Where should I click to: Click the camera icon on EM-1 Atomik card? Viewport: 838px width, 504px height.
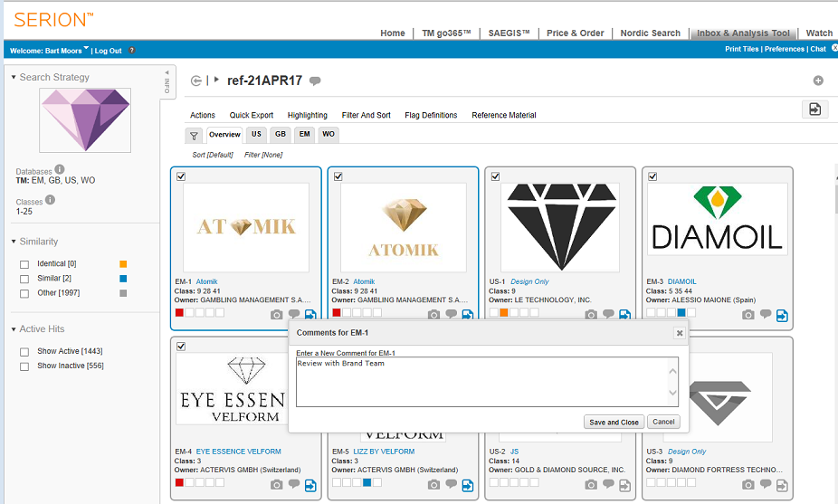click(x=276, y=315)
